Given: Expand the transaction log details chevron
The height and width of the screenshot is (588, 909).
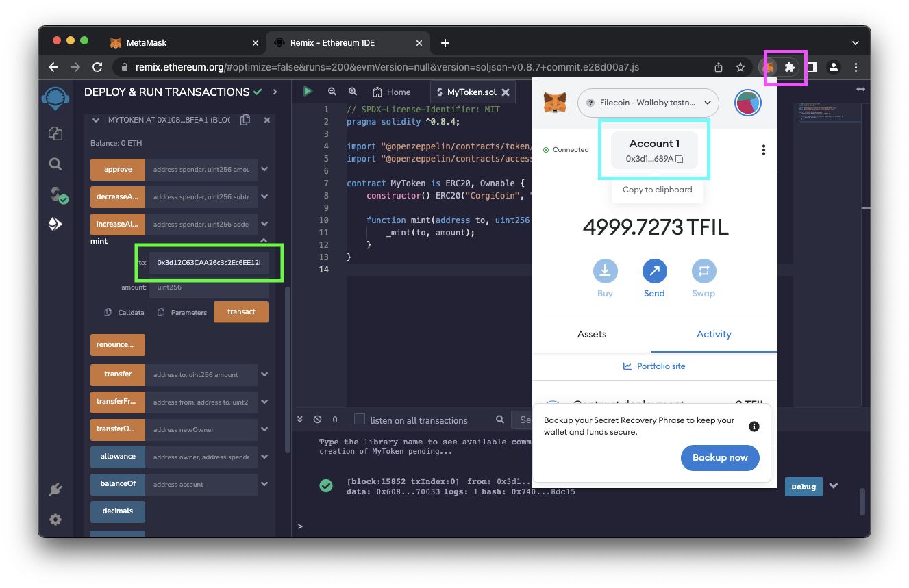Looking at the screenshot, I should (x=834, y=486).
